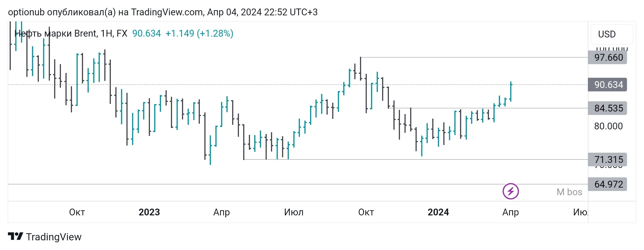Open the USD currency selector
The width and height of the screenshot is (644, 250).
[x=612, y=34]
